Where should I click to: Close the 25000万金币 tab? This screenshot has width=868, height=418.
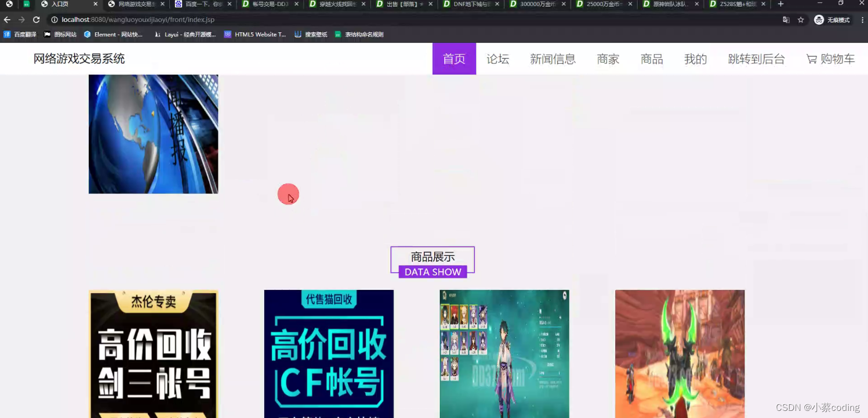630,4
